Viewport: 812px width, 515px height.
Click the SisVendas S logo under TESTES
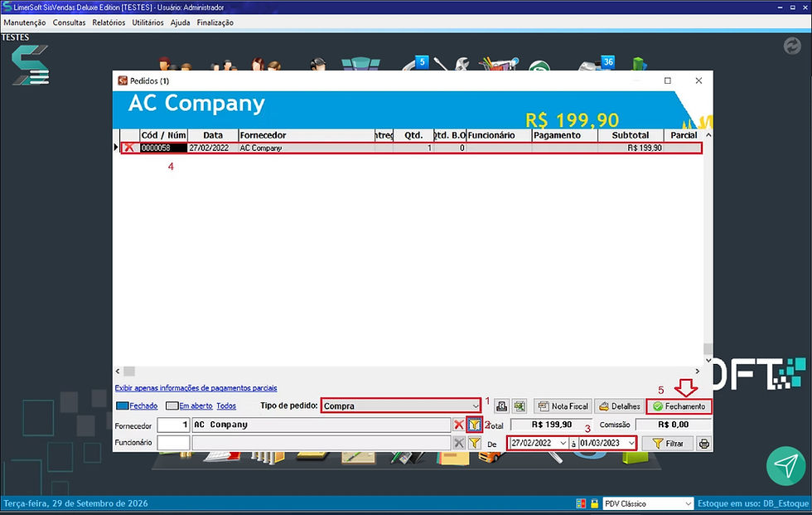tap(31, 66)
